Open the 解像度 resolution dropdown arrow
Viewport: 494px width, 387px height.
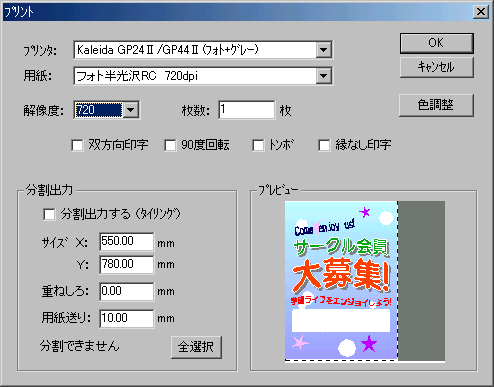(x=131, y=110)
